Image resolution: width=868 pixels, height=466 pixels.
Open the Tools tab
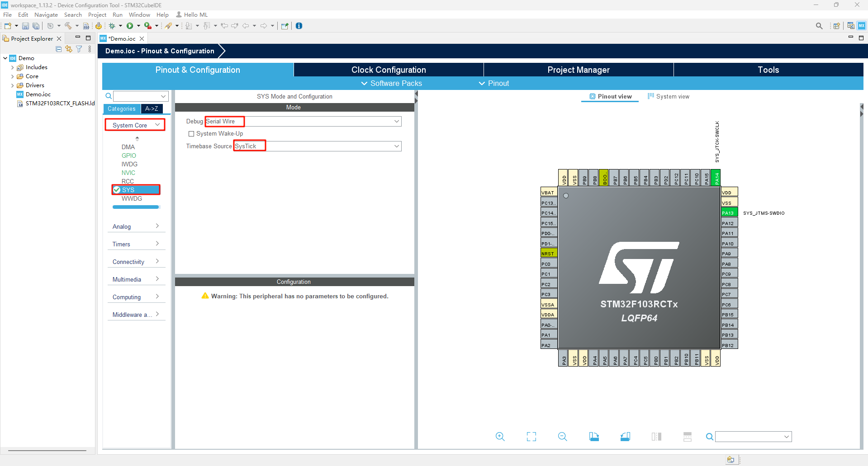(768, 70)
